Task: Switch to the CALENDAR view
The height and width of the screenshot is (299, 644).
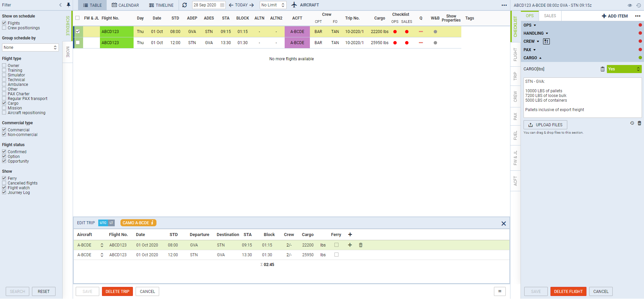Action: (125, 5)
